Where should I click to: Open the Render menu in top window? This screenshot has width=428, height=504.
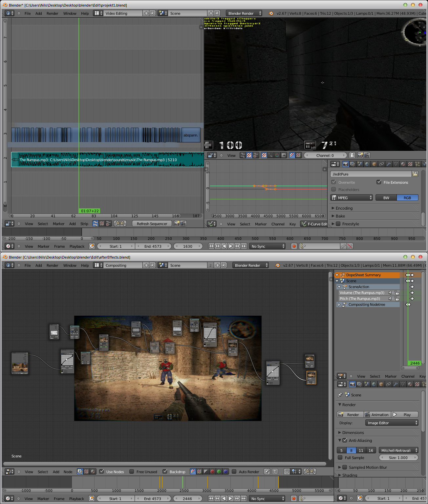coord(52,13)
